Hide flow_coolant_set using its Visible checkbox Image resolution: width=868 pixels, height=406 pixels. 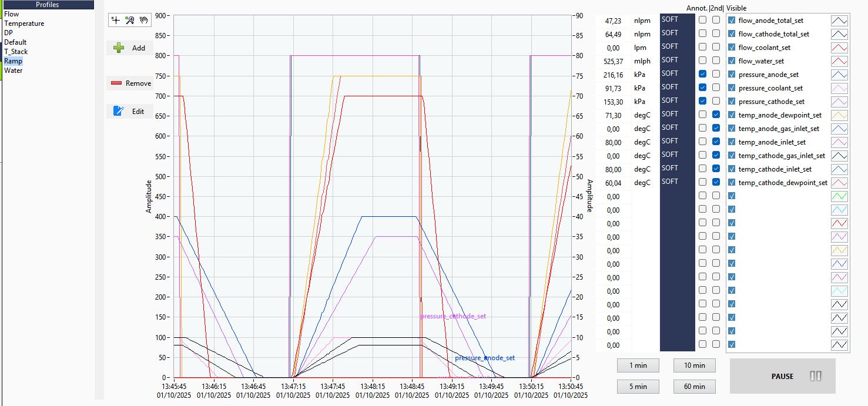[x=732, y=47]
